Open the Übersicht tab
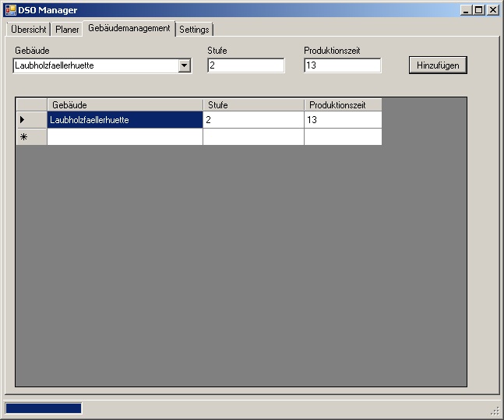Screen dimensions: 504x420 point(28,30)
